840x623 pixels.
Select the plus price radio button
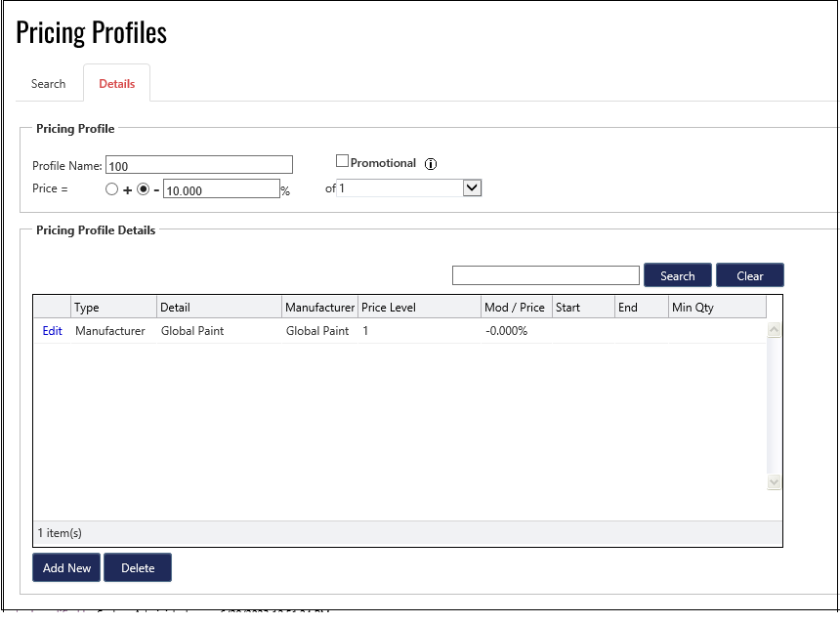pyautogui.click(x=112, y=189)
